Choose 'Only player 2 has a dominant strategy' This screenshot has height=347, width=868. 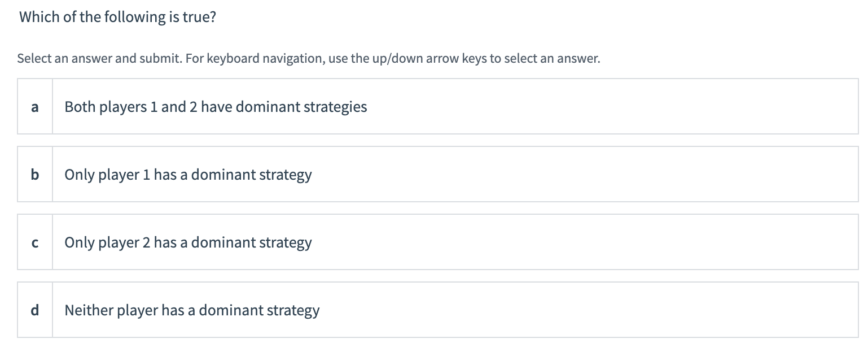tap(188, 242)
